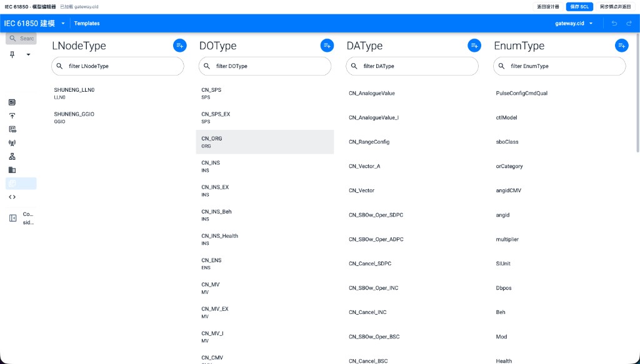Select the ctlModel enum
The image size is (640, 364).
[x=559, y=118]
